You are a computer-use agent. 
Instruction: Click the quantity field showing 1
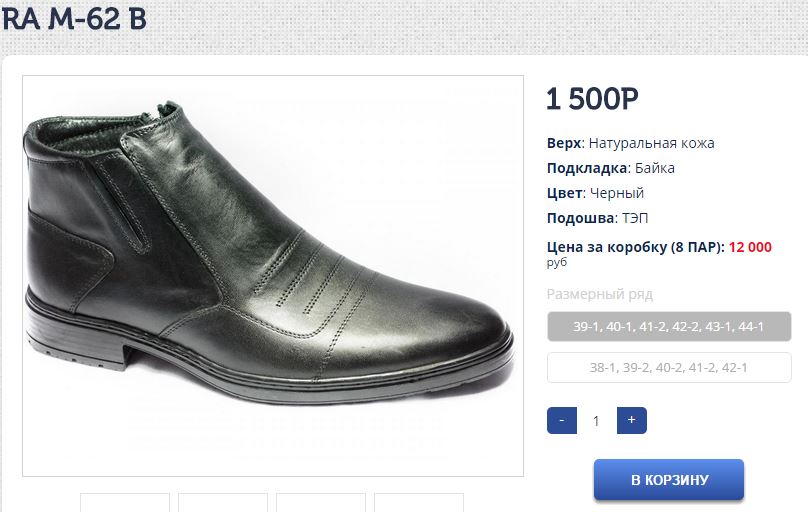[x=597, y=421]
